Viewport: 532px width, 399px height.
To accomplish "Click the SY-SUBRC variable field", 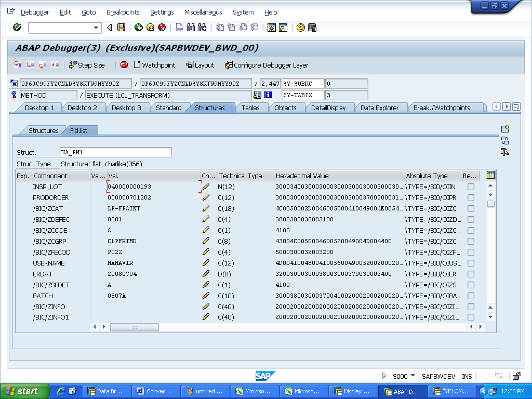I will click(x=303, y=84).
